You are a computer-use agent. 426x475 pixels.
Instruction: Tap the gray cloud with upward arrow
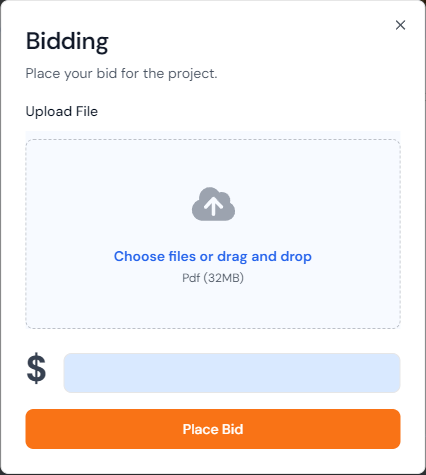tap(213, 204)
